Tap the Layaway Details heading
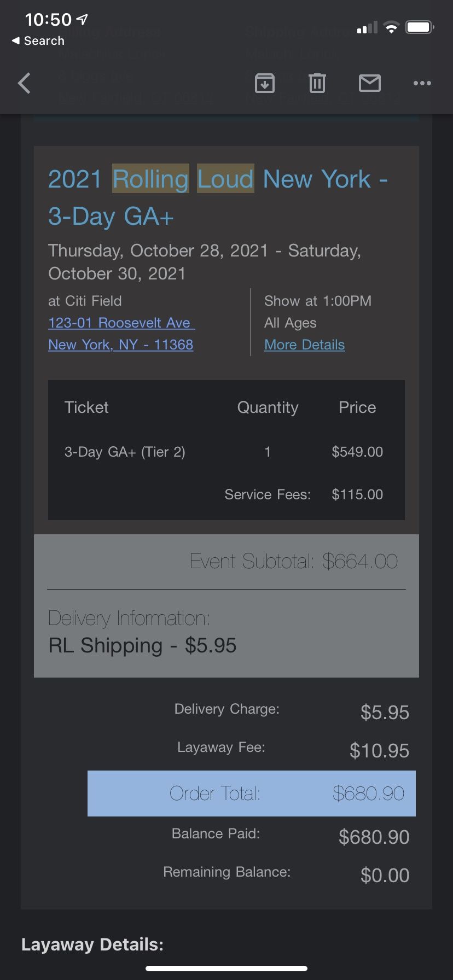Screen dimensions: 453x980 click(x=92, y=944)
